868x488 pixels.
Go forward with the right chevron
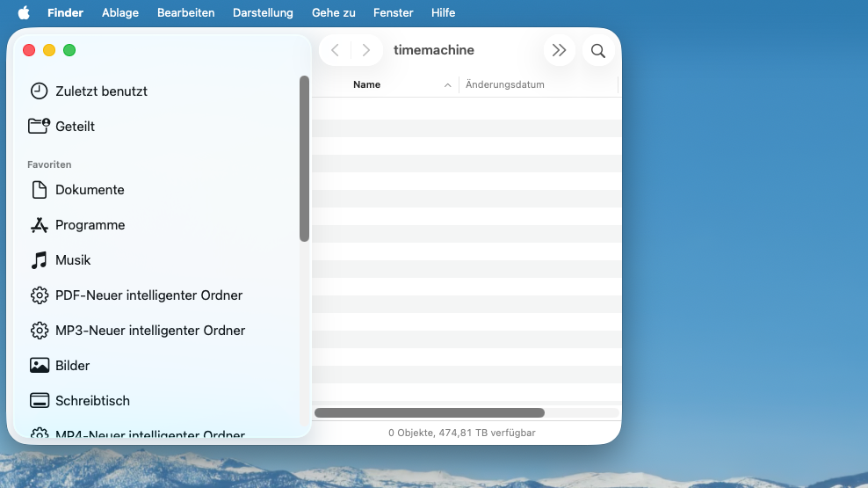click(x=366, y=51)
